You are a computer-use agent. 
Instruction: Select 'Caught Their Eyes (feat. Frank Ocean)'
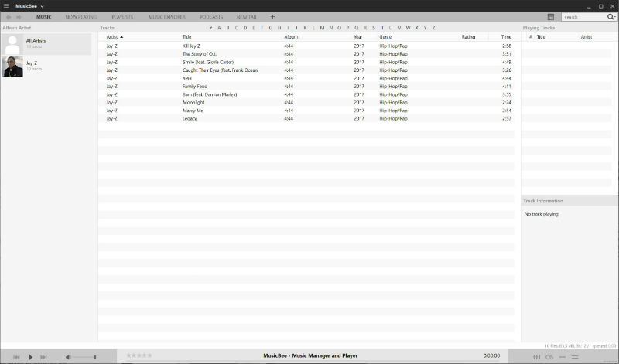[x=221, y=70]
